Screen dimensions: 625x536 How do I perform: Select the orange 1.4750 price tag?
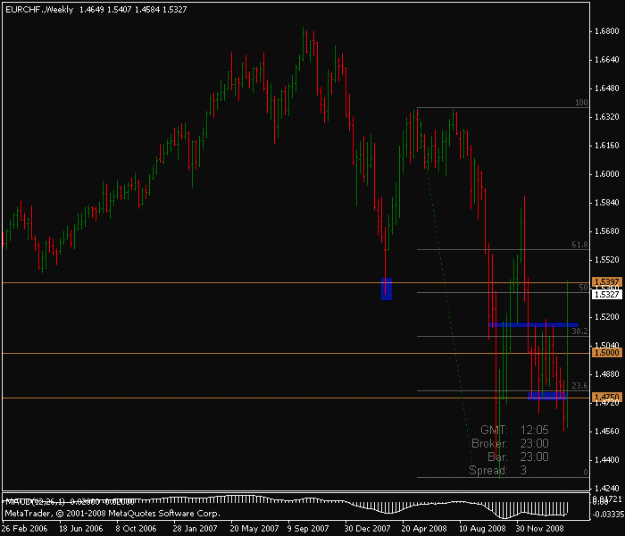(x=607, y=397)
